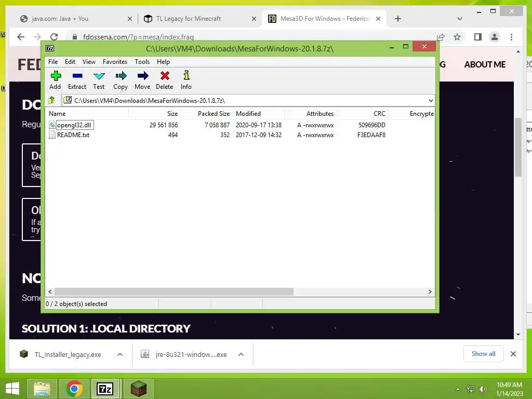This screenshot has width=532, height=399.
Task: Click the blue Extract minus icon
Action: coord(77,76)
